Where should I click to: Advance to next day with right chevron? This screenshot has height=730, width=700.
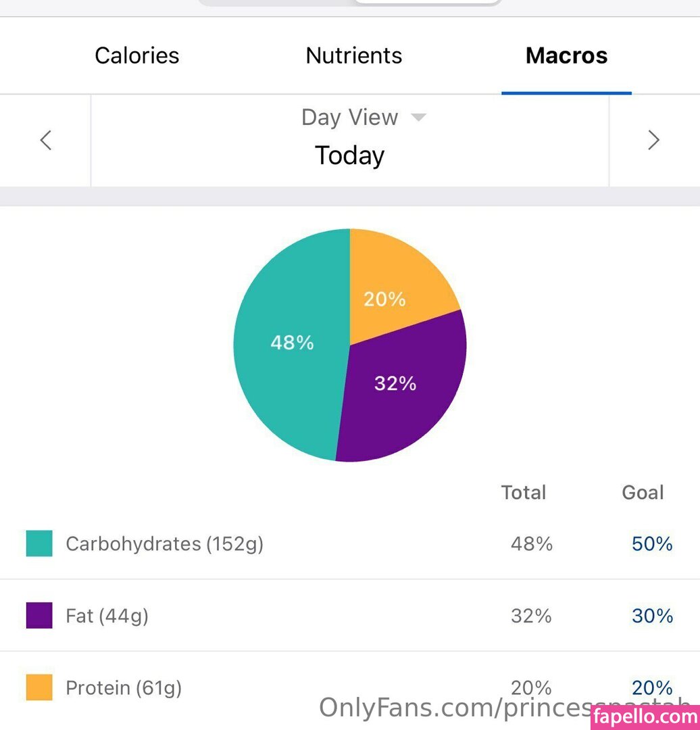[x=653, y=141]
